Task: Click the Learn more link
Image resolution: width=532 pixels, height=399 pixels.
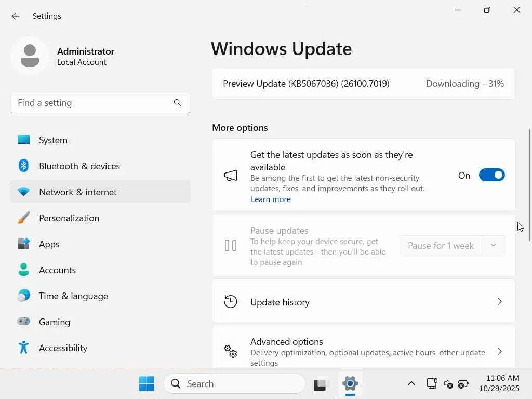Action: coord(271,199)
